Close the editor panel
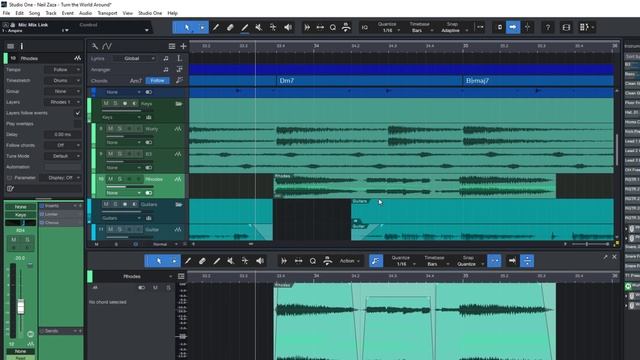The height and width of the screenshot is (360, 640). tap(614, 257)
